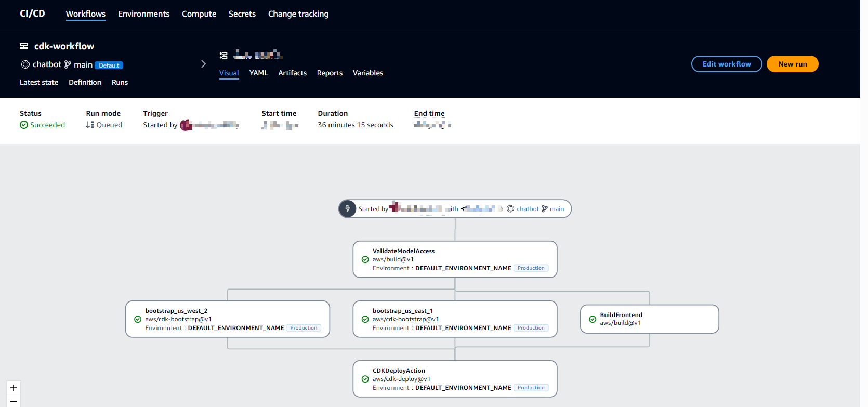Click the chatbot repository icon in header
This screenshot has height=407, width=868.
tap(25, 64)
